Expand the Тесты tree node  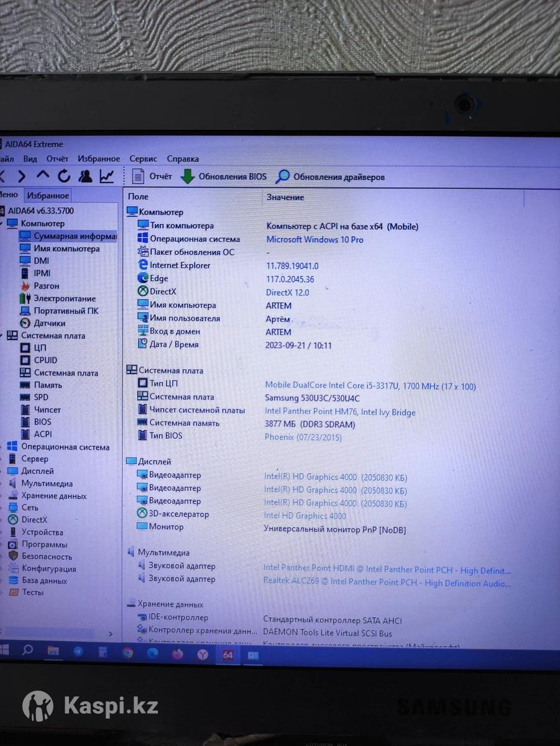pos(2,592)
